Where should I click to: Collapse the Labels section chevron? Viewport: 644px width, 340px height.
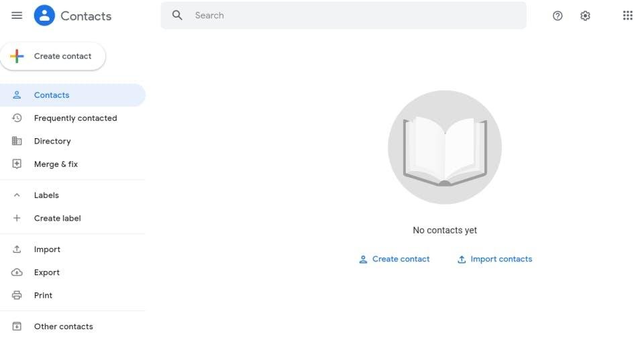pyautogui.click(x=17, y=195)
